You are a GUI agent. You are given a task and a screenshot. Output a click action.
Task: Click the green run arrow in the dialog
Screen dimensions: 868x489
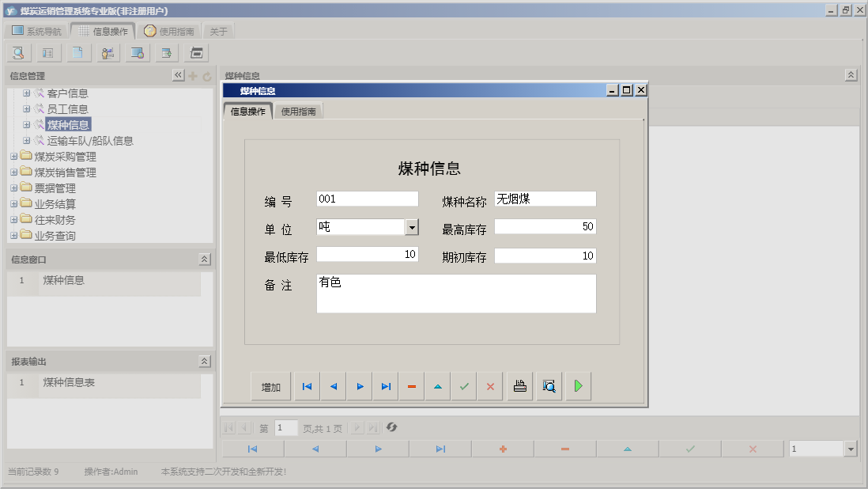(577, 386)
